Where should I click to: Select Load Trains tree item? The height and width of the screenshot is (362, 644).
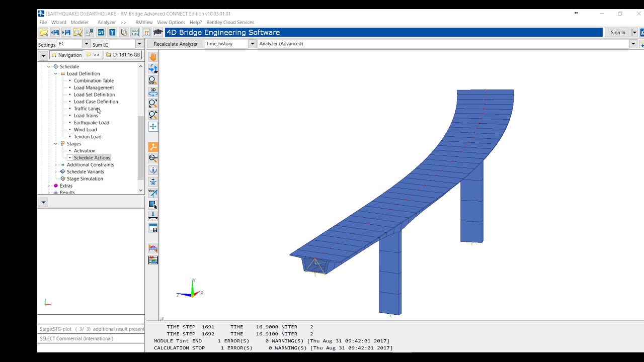point(86,116)
